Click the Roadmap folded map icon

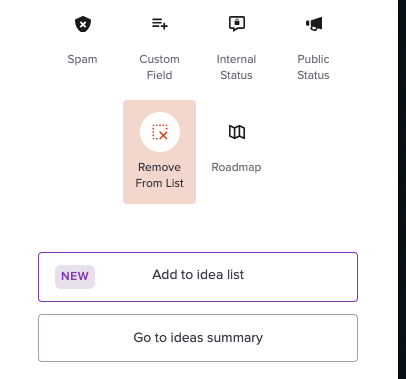(x=237, y=132)
